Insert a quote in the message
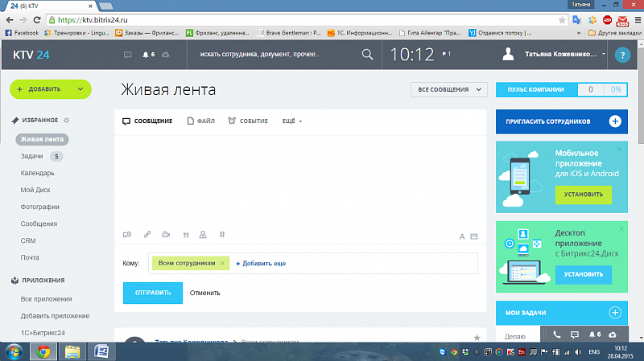Viewport: 644px width, 361px height. point(186,235)
